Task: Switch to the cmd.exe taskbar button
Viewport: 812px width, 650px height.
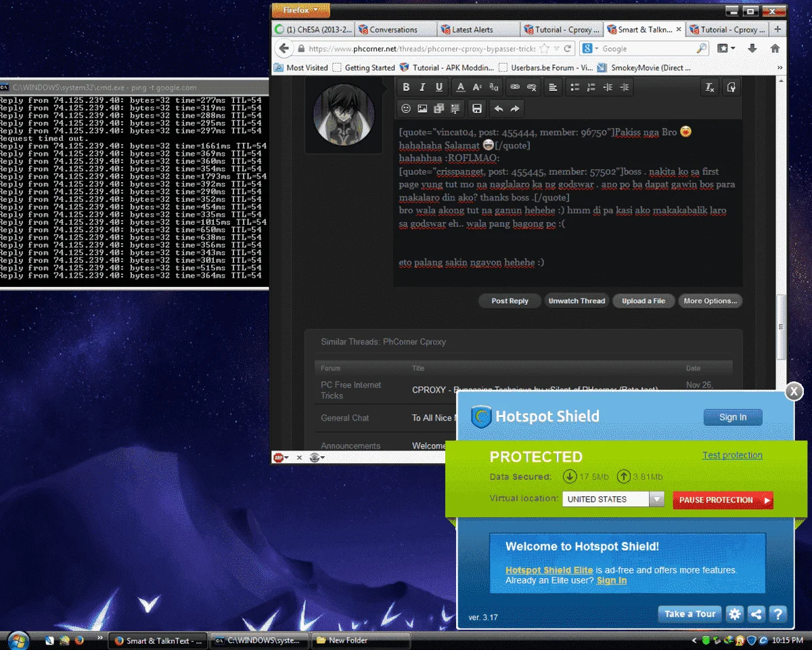Action: [259, 641]
